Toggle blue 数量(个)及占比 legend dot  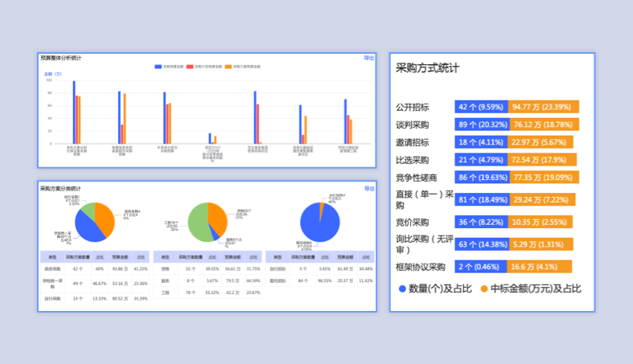403,288
